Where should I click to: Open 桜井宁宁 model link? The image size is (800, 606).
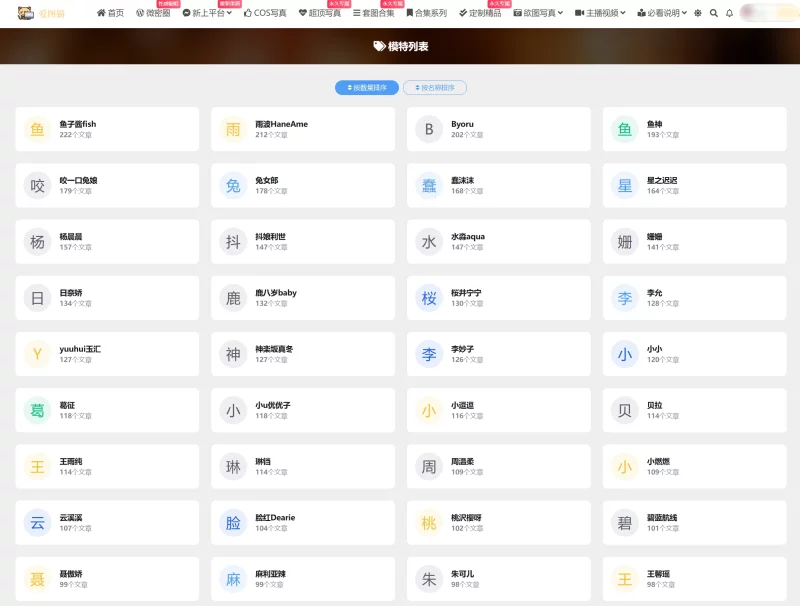click(x=466, y=293)
